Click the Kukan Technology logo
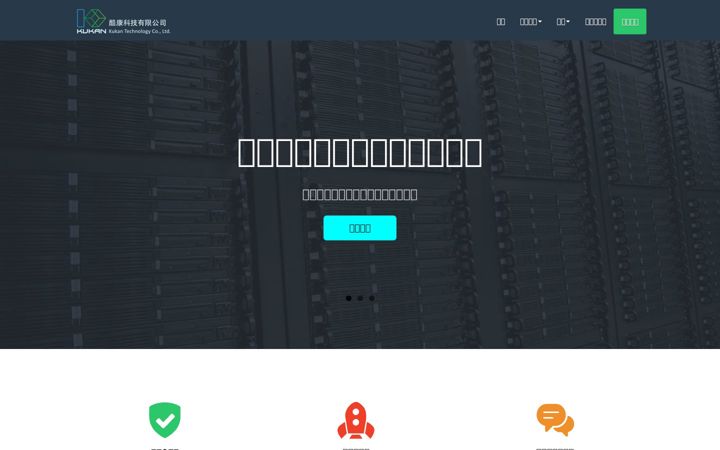The image size is (720, 450). [124, 22]
